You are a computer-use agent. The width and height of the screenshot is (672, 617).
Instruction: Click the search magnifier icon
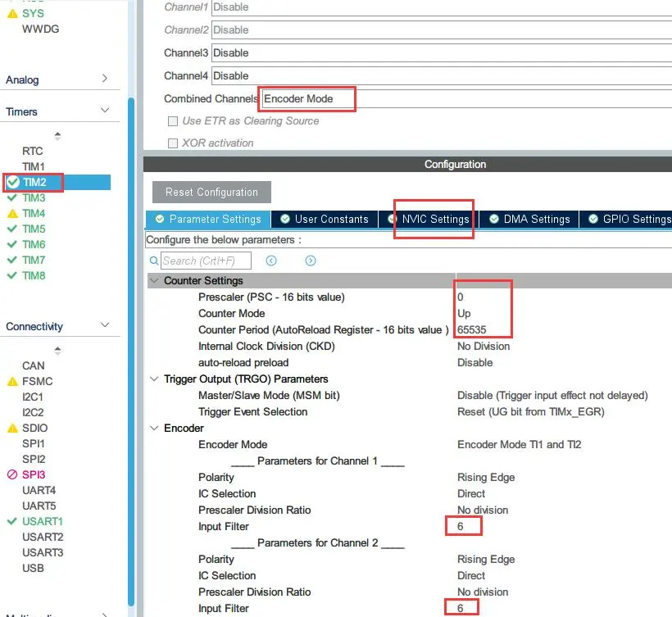click(154, 261)
